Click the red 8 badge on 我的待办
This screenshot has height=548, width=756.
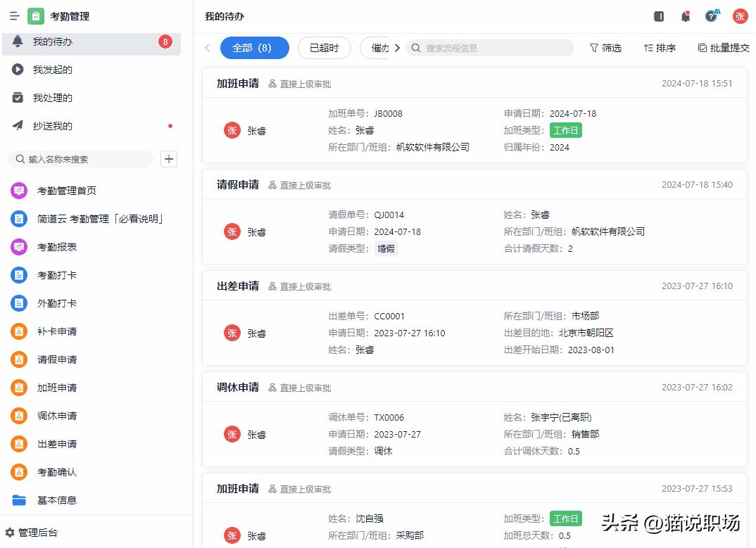(x=165, y=42)
